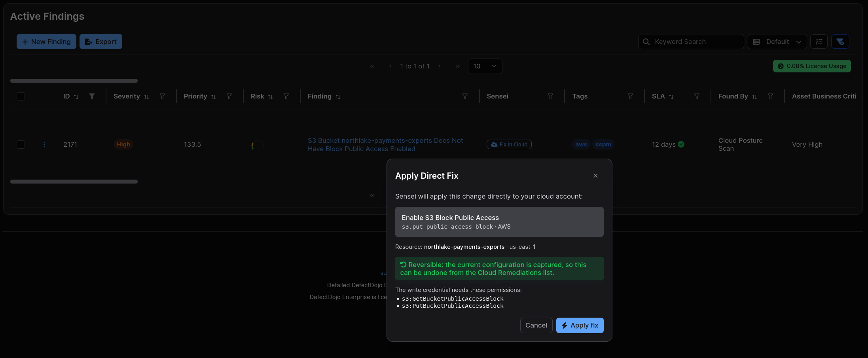Viewport: 868px width, 358px height.
Task: Filter the Sensei column
Action: pos(550,96)
